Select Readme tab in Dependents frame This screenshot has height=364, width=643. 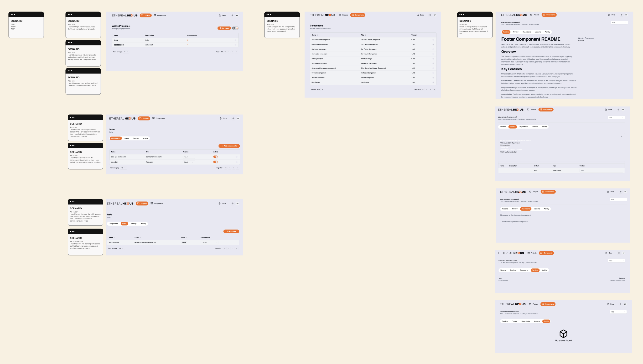(505, 209)
